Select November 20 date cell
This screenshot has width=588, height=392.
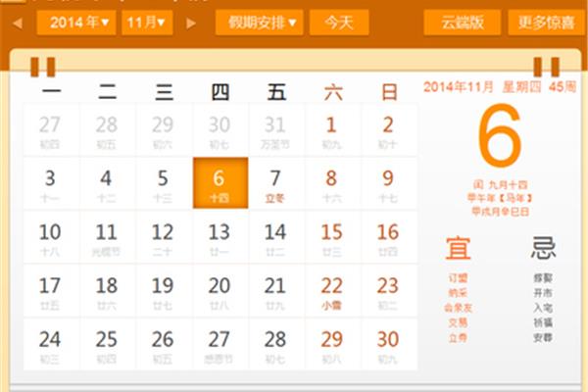(x=220, y=291)
